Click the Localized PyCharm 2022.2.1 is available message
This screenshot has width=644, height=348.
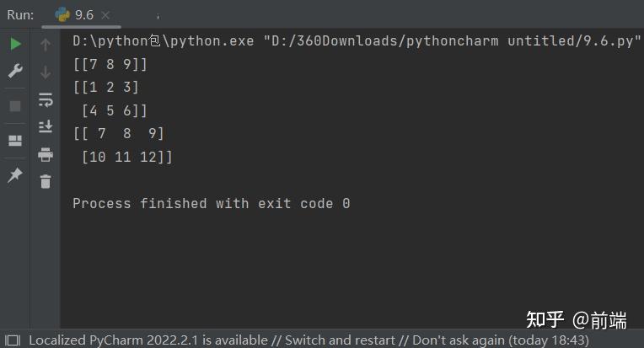pyautogui.click(x=148, y=340)
